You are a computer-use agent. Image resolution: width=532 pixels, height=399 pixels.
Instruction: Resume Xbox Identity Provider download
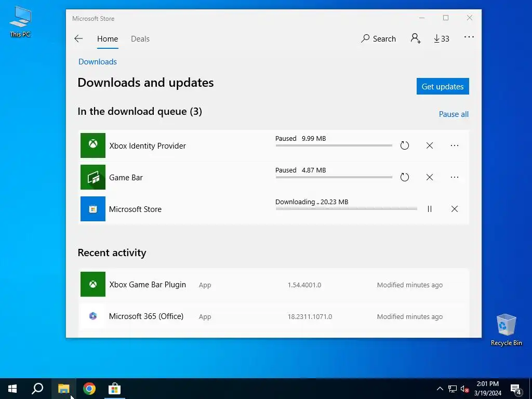(404, 145)
